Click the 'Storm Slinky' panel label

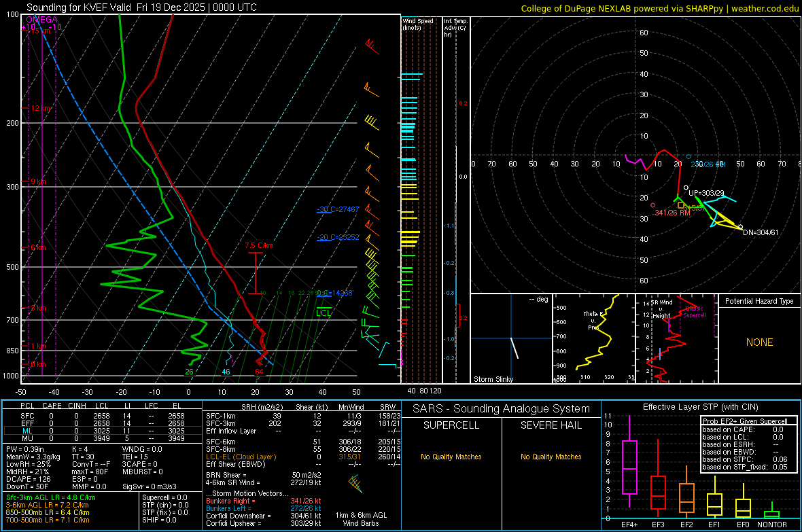(493, 379)
